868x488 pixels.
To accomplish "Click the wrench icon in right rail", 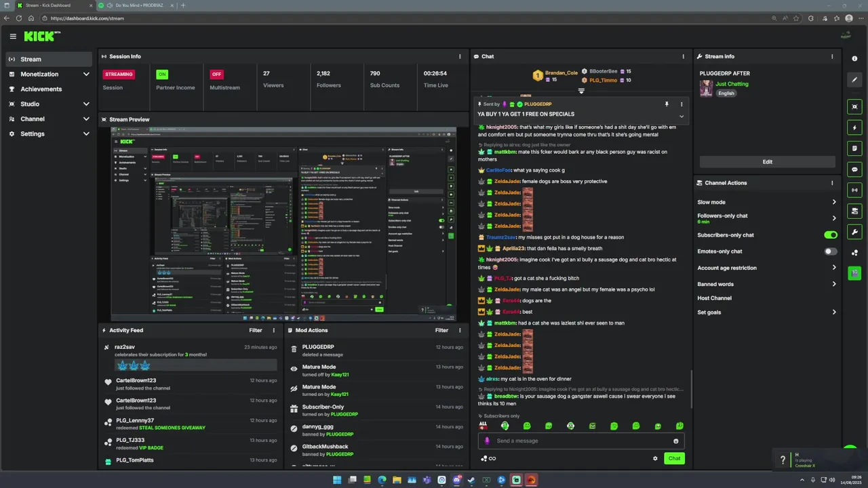I will [854, 232].
